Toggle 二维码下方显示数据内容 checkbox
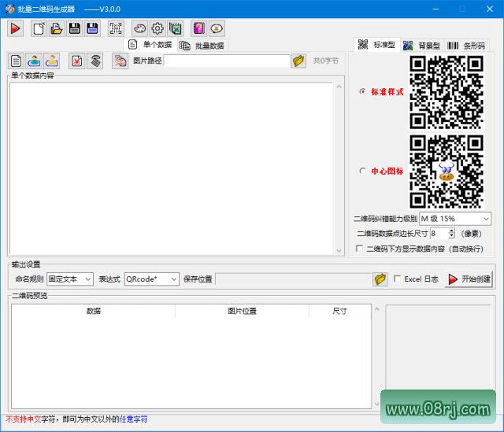 point(359,249)
